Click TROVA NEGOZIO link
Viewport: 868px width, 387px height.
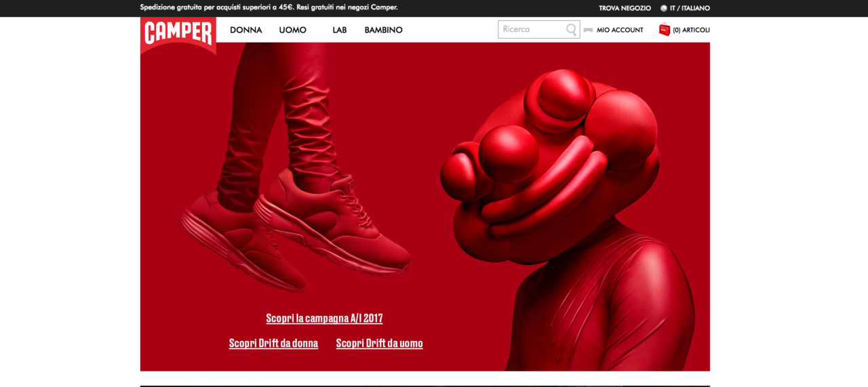tap(625, 8)
